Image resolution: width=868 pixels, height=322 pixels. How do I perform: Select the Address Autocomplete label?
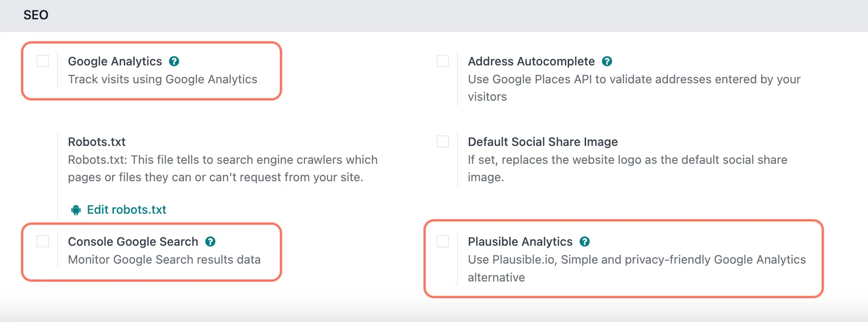coord(531,61)
